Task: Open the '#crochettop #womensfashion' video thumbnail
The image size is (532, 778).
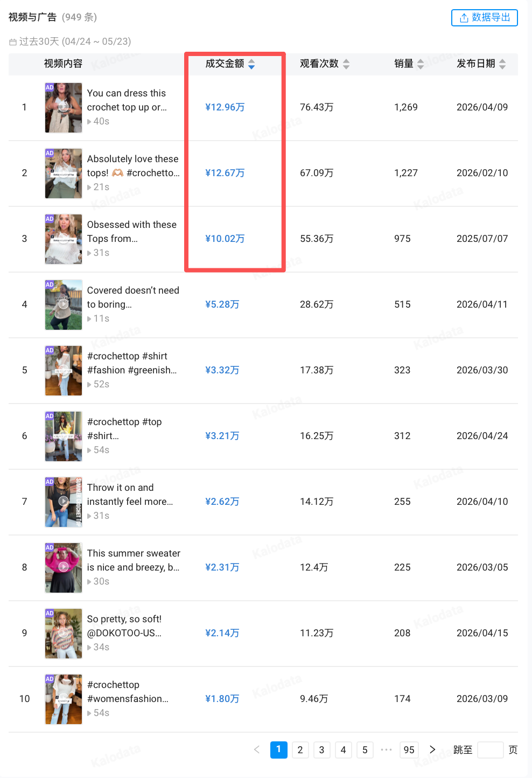Action: pyautogui.click(x=64, y=699)
